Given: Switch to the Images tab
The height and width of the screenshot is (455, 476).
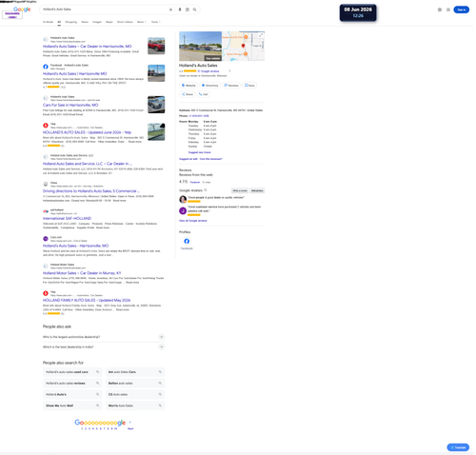Looking at the screenshot, I should pyautogui.click(x=97, y=22).
